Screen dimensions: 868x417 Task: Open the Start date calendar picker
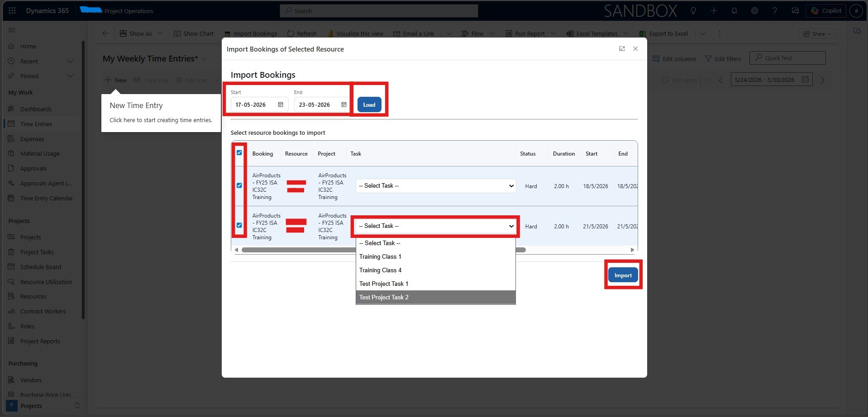point(281,104)
